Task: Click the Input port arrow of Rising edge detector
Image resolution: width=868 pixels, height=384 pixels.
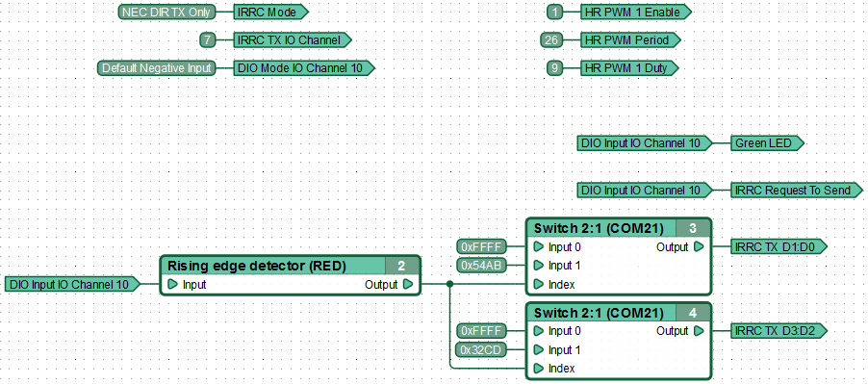Action: [x=172, y=285]
